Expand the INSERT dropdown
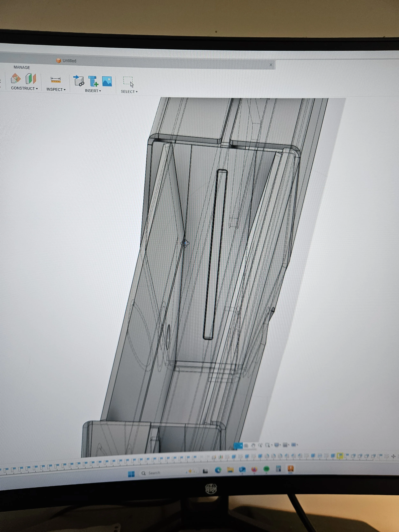The image size is (399, 532). coord(93,91)
